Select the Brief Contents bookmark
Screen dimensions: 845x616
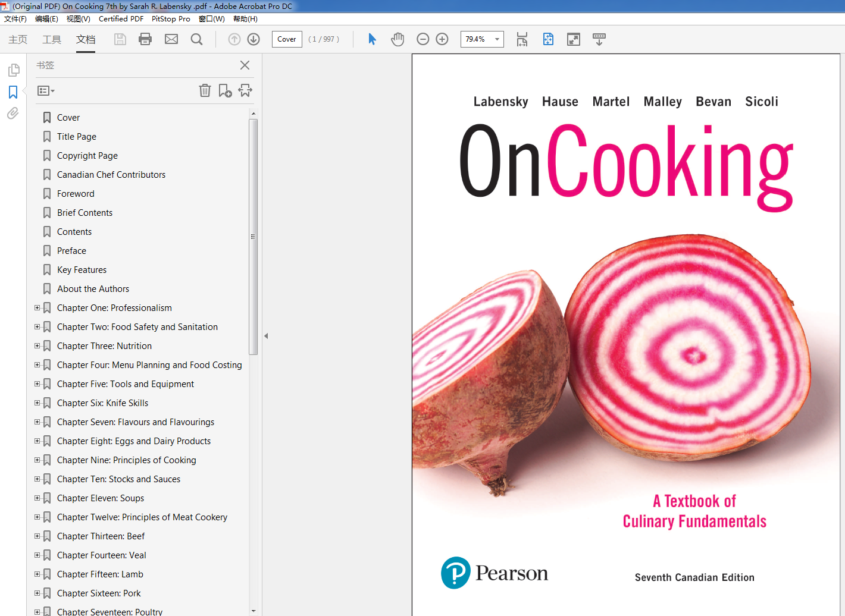click(x=85, y=213)
